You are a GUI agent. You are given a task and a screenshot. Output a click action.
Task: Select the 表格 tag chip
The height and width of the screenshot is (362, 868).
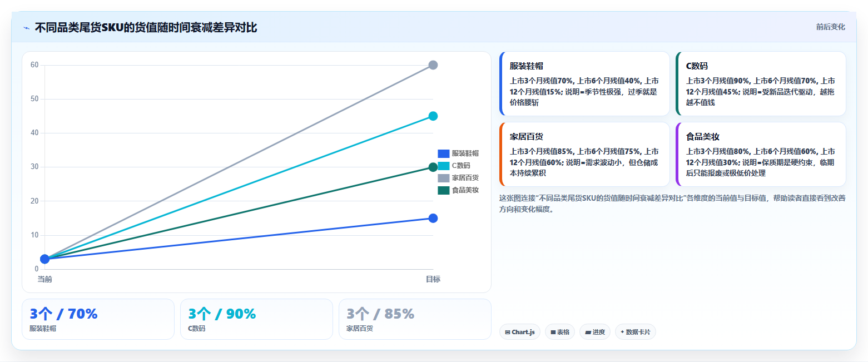click(560, 332)
